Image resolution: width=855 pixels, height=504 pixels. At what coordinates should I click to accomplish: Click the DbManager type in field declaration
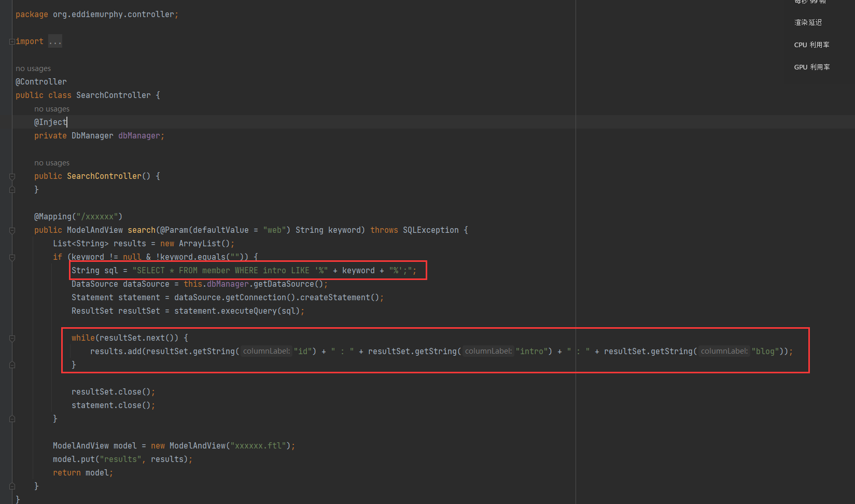click(92, 136)
